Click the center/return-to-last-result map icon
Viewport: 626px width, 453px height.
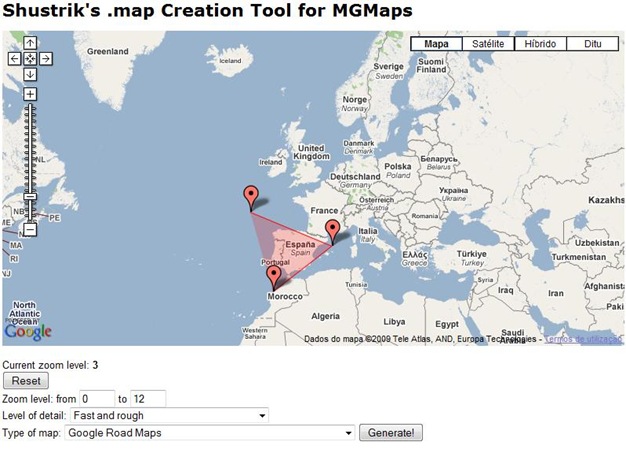point(30,59)
